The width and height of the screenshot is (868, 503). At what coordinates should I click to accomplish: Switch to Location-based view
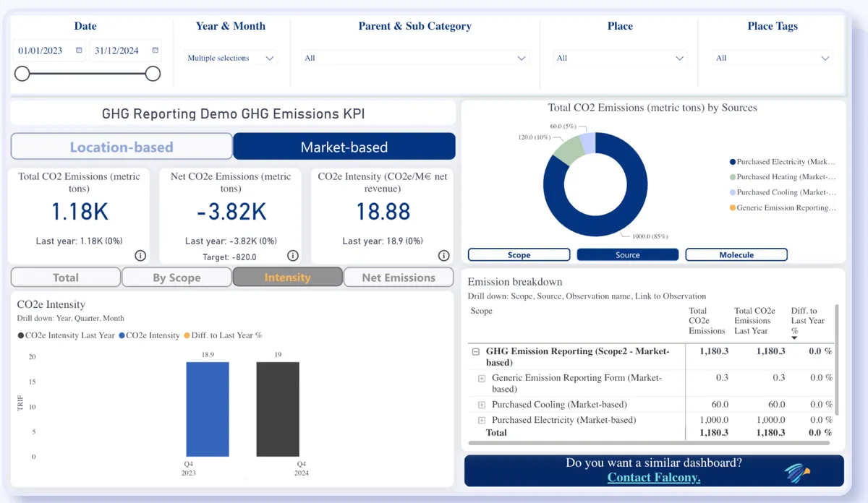pyautogui.click(x=122, y=147)
